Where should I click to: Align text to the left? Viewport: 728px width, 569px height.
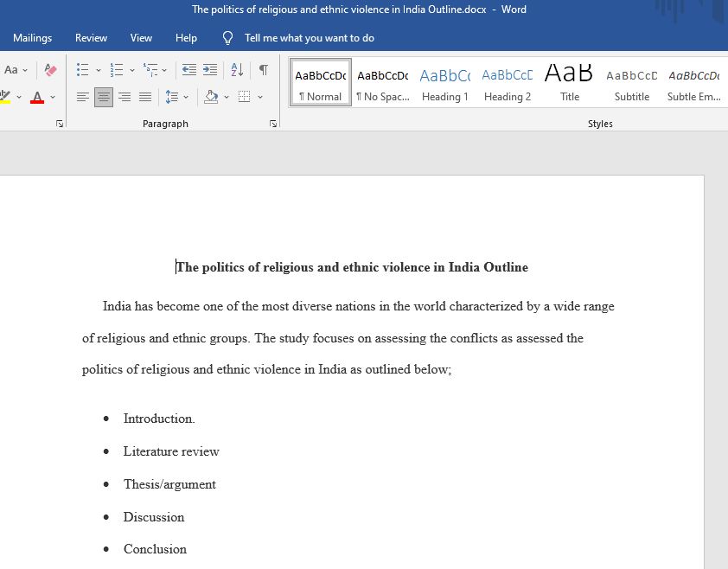pos(83,97)
